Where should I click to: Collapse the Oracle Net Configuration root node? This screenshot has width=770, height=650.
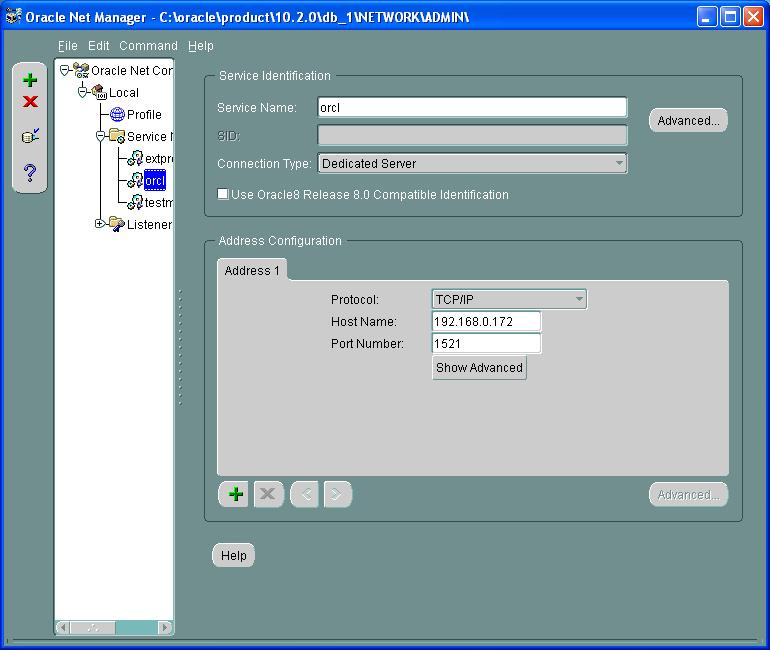pos(64,70)
